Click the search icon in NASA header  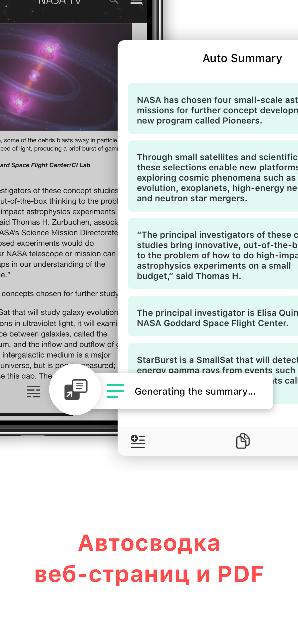(114, 2)
